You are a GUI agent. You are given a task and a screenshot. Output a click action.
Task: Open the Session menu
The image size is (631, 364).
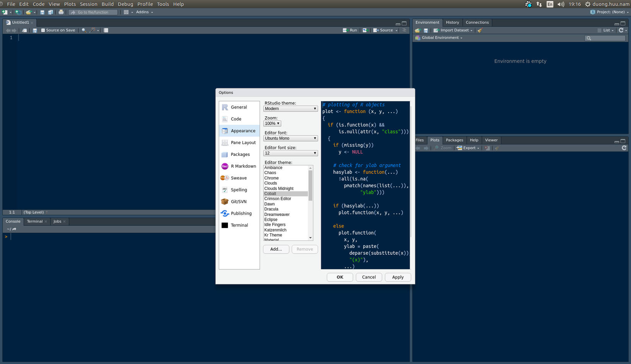(88, 4)
